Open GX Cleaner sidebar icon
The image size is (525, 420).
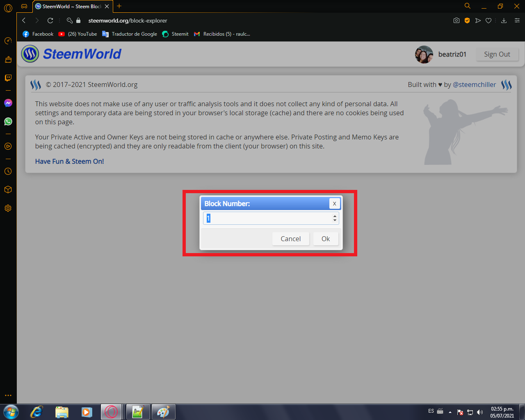click(8, 60)
